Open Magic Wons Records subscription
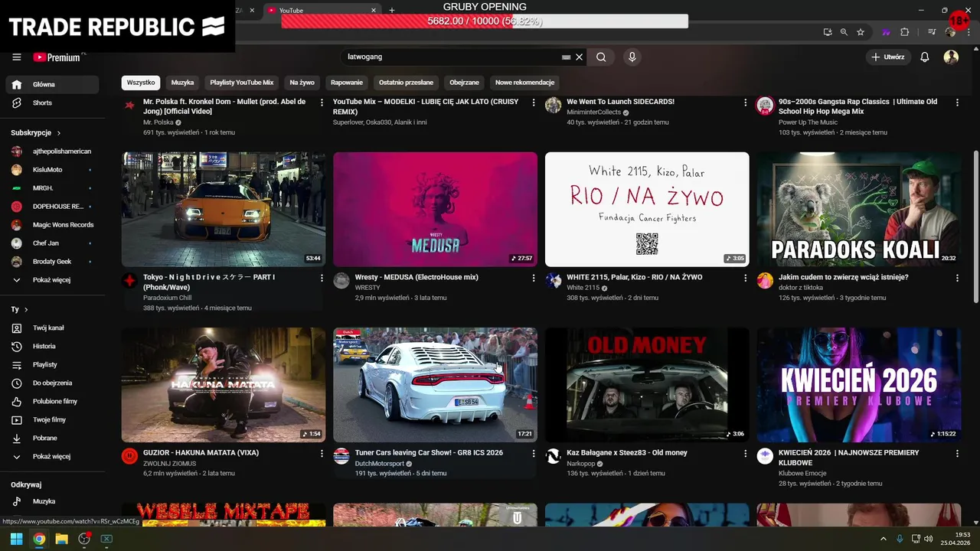 tap(52, 225)
